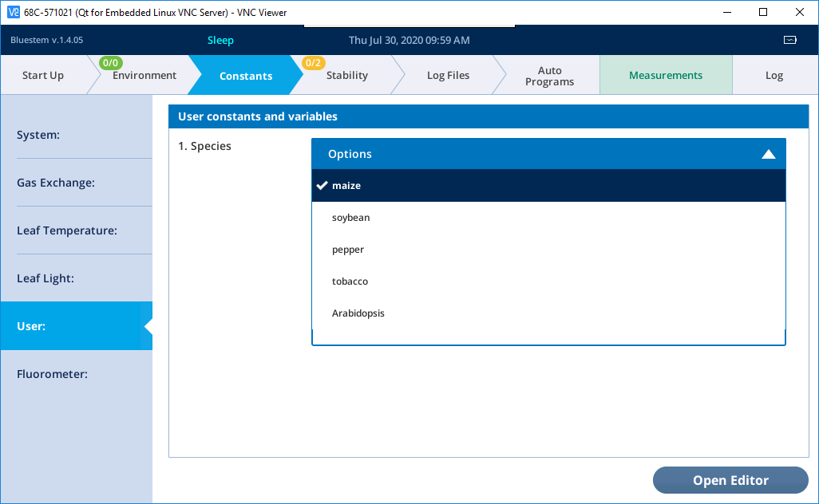Click the date and time display
This screenshot has width=819, height=504.
click(409, 40)
